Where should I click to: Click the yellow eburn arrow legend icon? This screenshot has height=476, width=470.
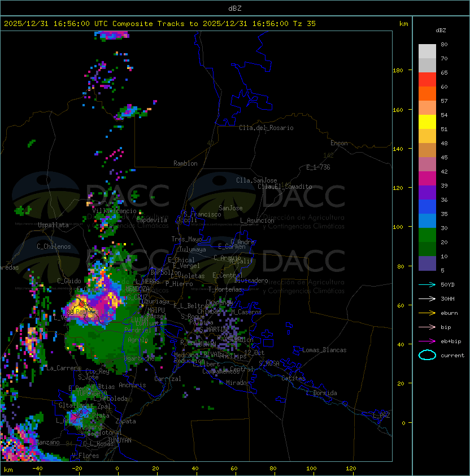pyautogui.click(x=427, y=313)
